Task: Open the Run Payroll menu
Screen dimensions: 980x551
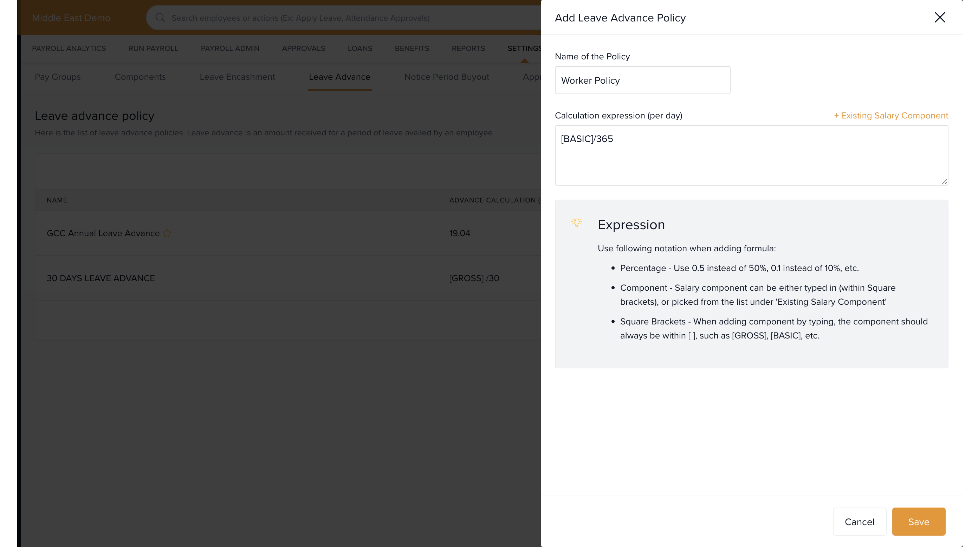Action: tap(153, 48)
